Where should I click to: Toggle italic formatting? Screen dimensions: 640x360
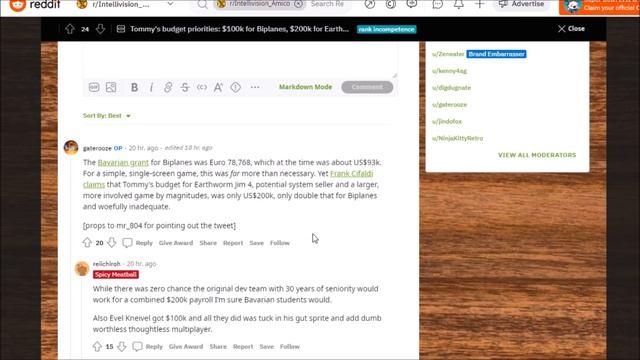click(x=151, y=87)
